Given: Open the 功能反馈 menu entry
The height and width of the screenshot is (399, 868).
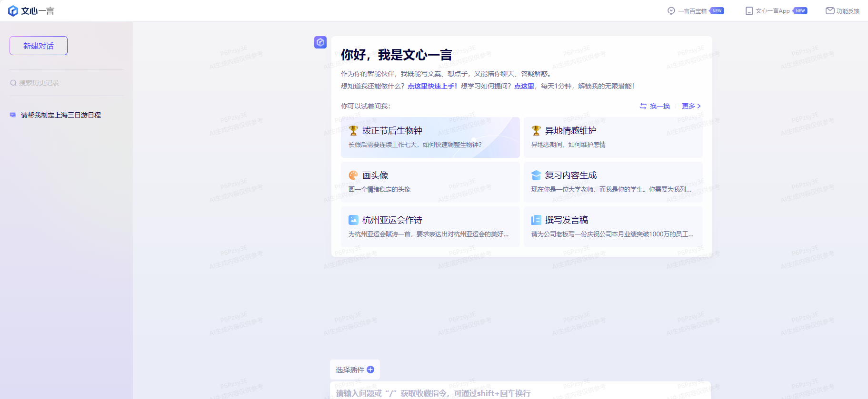Looking at the screenshot, I should point(843,11).
